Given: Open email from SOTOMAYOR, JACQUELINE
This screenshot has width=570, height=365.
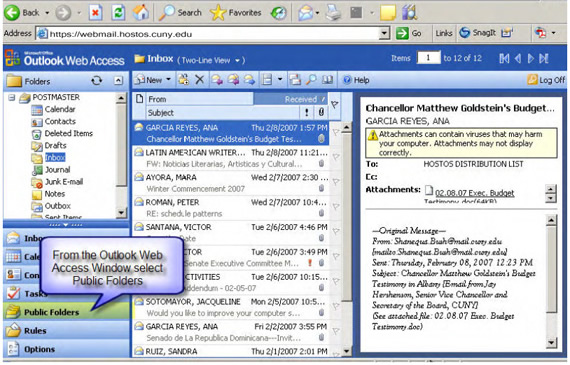Looking at the screenshot, I should (x=231, y=307).
